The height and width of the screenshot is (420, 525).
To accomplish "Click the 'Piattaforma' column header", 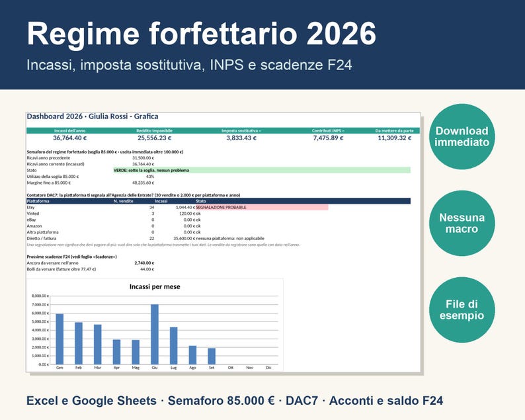I will tap(38, 201).
